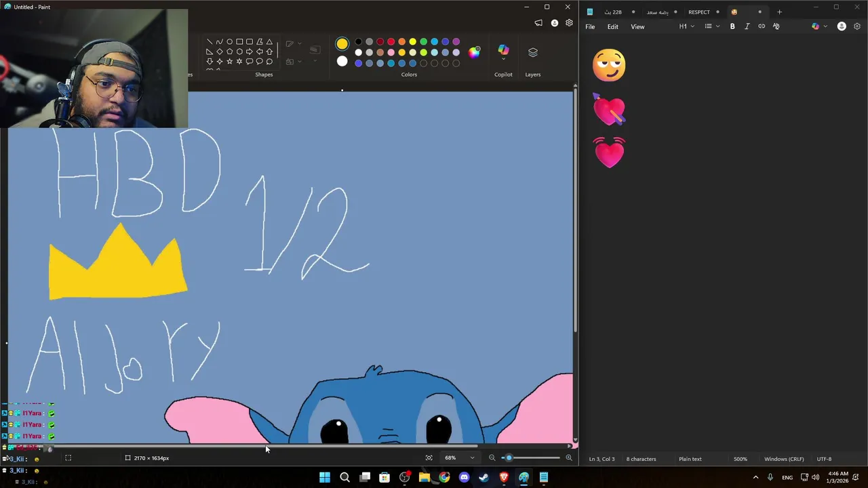Viewport: 868px width, 488px height.
Task: Open Brave browser from the taskbar
Action: 504,477
